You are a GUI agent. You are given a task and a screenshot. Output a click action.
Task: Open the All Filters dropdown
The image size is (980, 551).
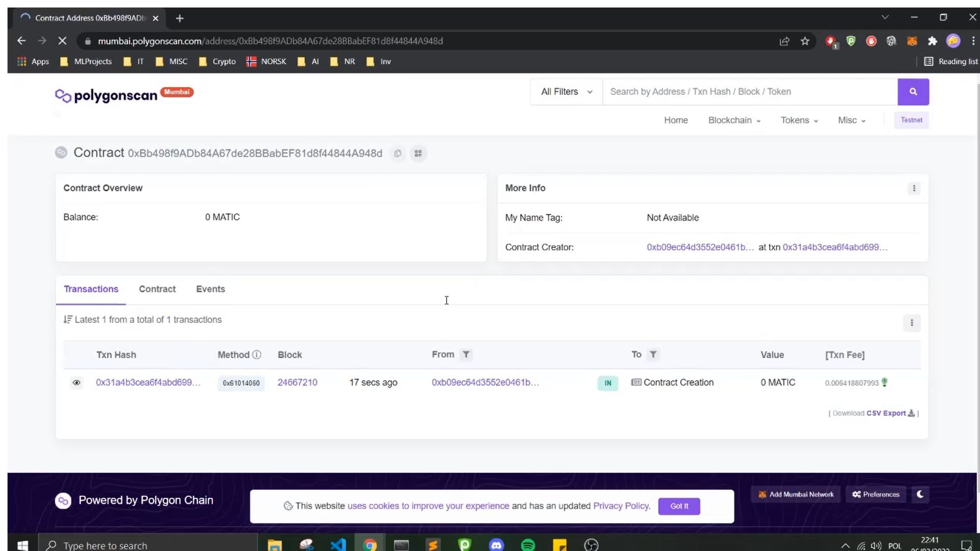(567, 92)
